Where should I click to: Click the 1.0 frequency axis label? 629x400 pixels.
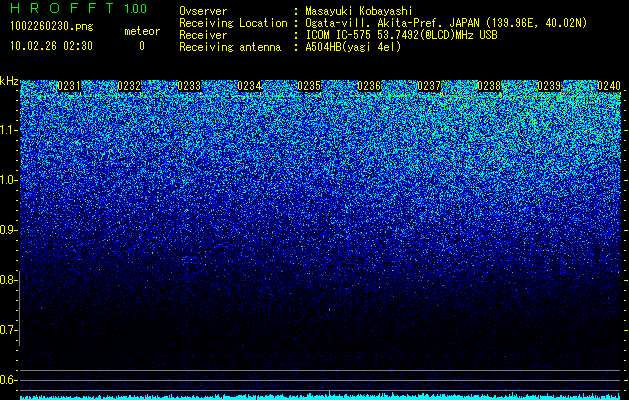click(7, 180)
